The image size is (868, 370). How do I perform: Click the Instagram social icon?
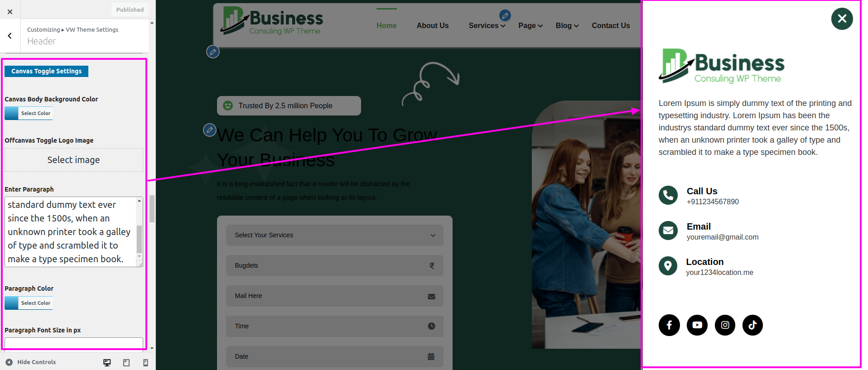point(725,325)
